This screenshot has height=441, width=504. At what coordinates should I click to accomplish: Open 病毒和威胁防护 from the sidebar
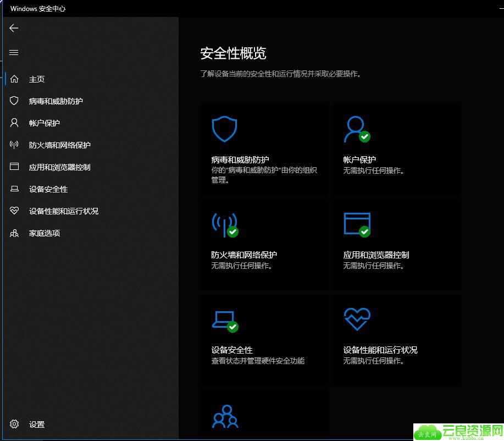[x=56, y=101]
